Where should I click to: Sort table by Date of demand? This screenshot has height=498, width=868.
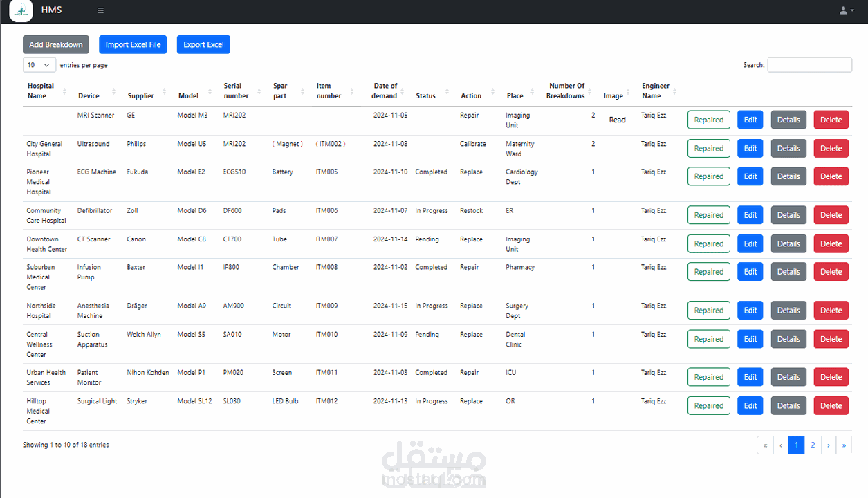click(386, 91)
